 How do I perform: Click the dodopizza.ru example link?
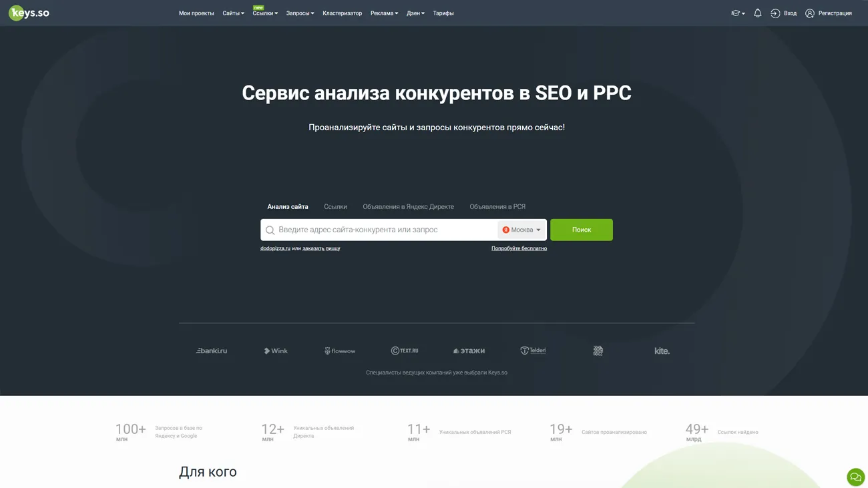[275, 248]
